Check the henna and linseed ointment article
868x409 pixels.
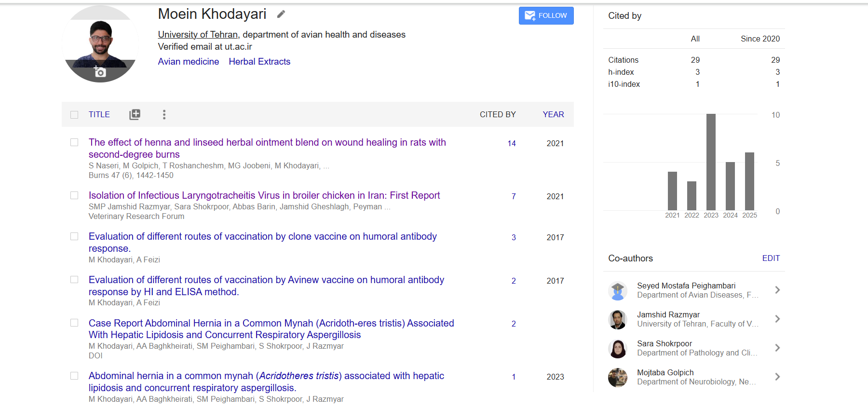click(74, 142)
